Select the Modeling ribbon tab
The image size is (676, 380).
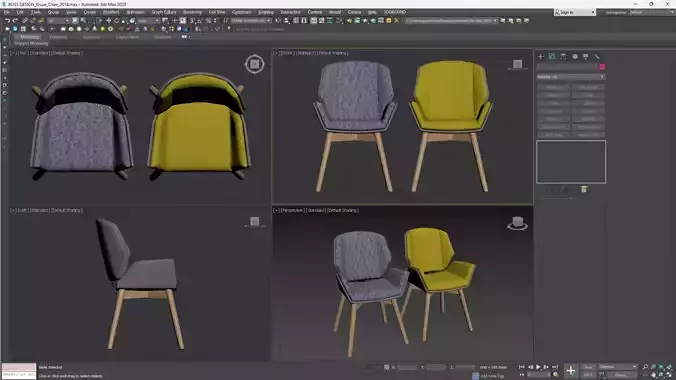tap(29, 37)
